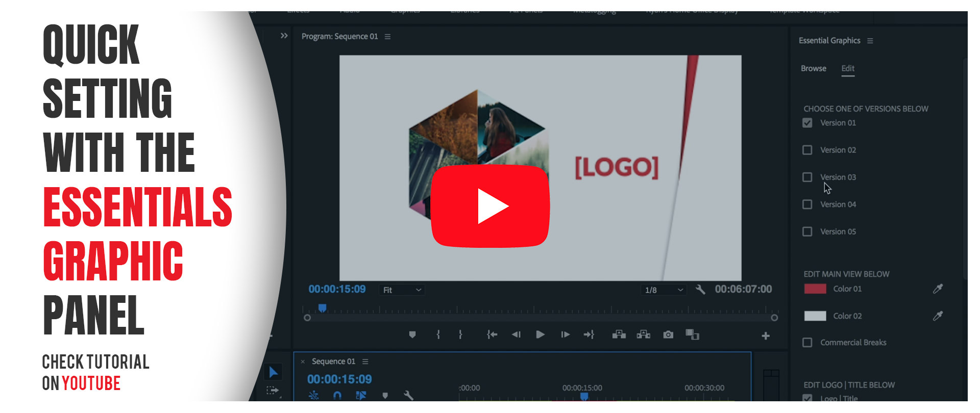Enable the Version 04 checkbox
Viewport: 980px width, 413px height.
[x=807, y=204]
